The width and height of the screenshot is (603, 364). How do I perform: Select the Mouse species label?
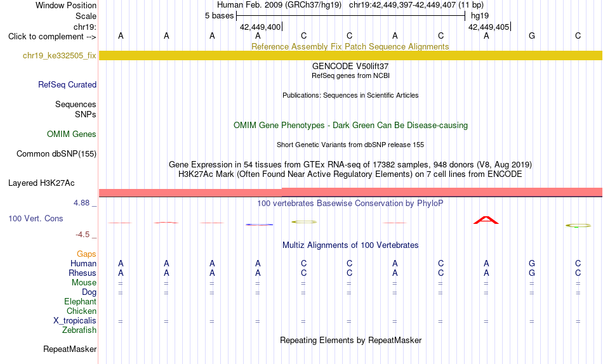coord(84,283)
